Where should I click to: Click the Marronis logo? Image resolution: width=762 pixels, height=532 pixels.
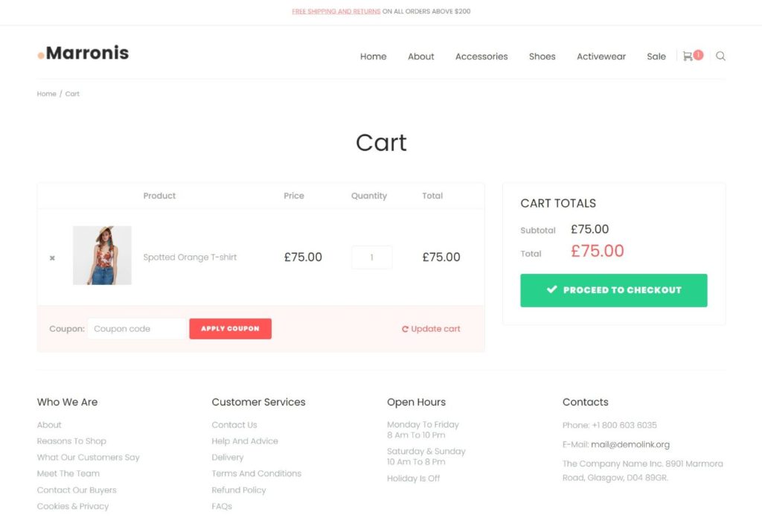pyautogui.click(x=83, y=53)
